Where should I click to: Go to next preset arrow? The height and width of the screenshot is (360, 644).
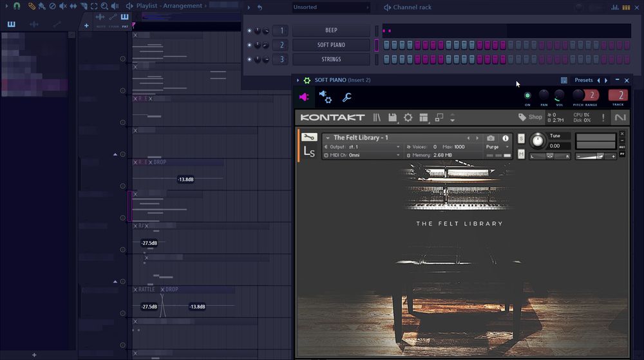click(x=606, y=81)
